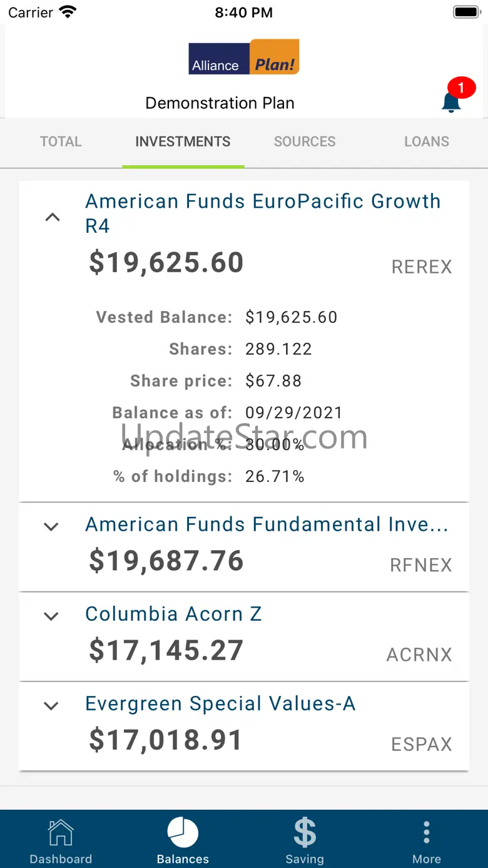Screen dimensions: 488x868
Task: Expand American Funds Fundamental Investors row
Action: coord(51,527)
